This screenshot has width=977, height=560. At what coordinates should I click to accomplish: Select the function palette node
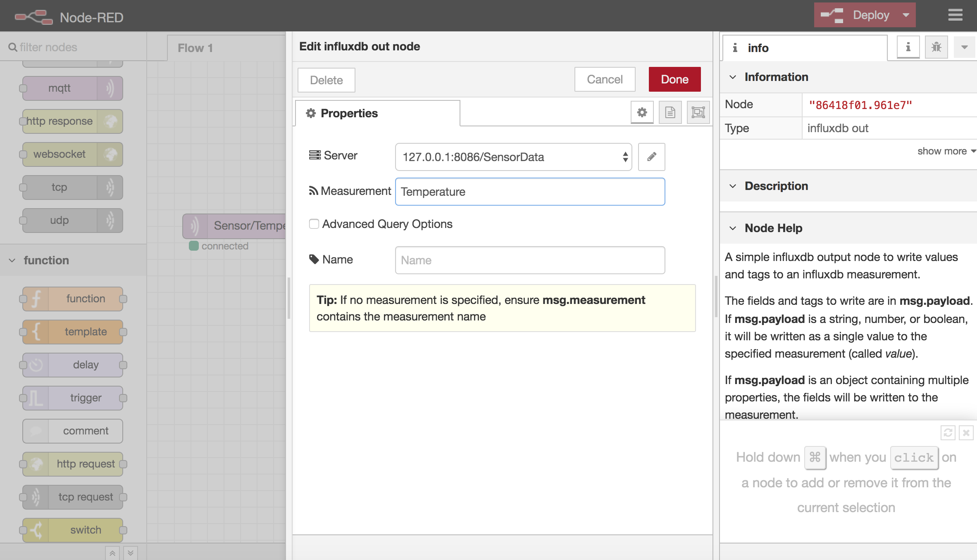tap(73, 299)
